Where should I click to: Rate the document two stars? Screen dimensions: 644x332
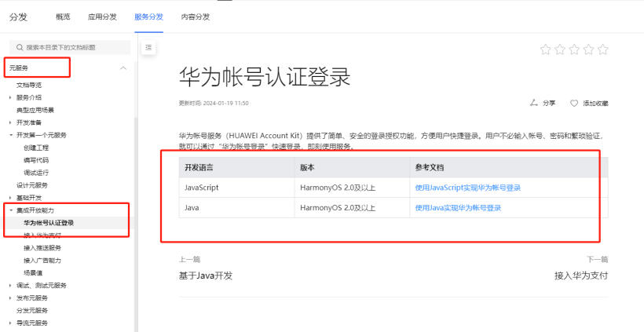coord(560,49)
